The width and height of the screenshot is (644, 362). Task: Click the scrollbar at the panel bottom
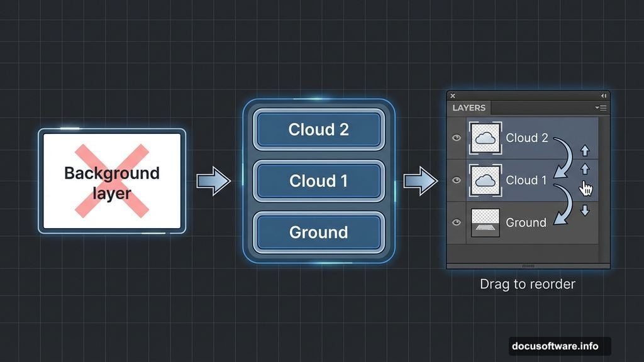[527, 265]
